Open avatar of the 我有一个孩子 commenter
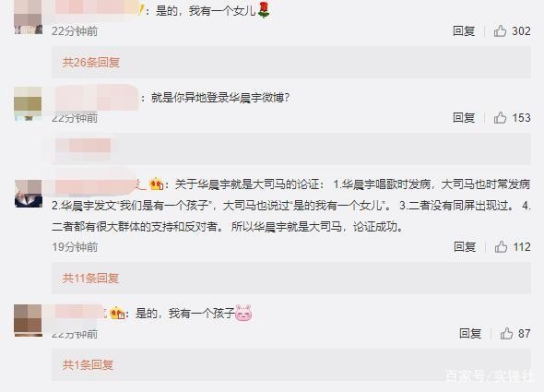 coord(28,320)
